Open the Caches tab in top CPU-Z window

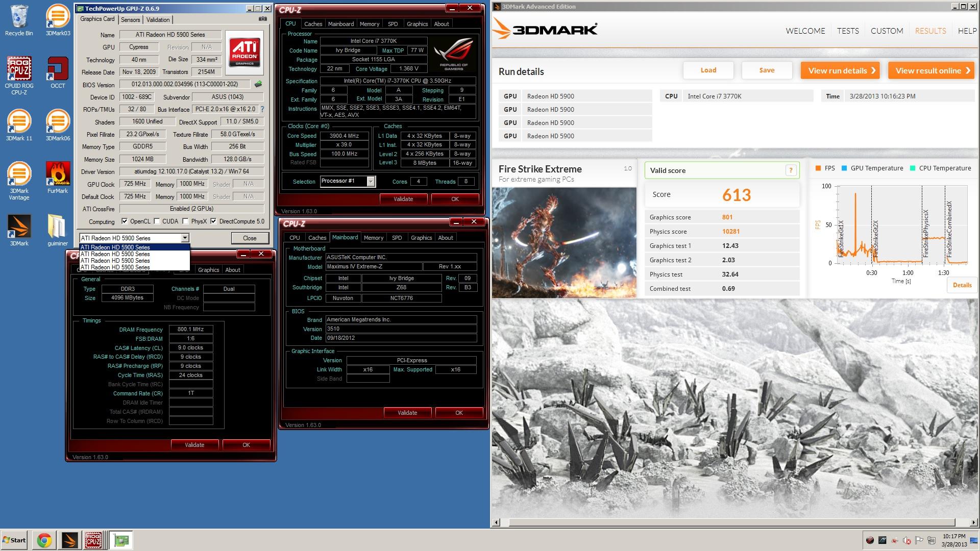coord(313,24)
